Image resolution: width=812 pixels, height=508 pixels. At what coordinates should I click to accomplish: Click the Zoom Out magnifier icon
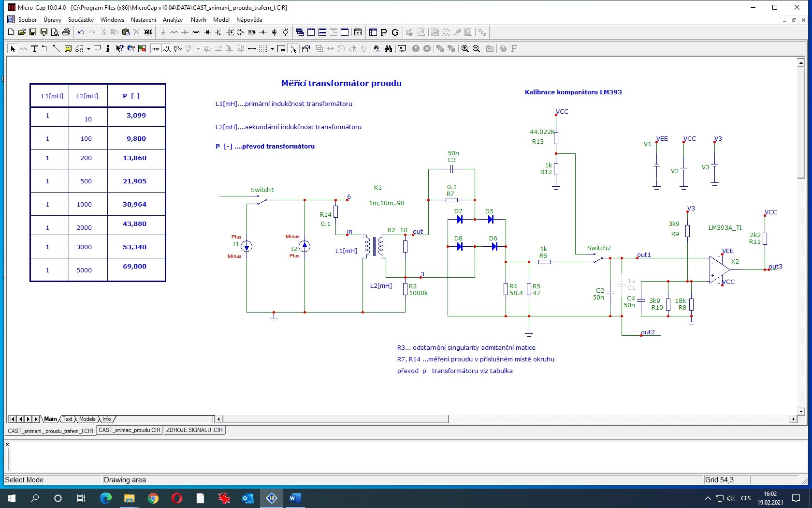tap(476, 49)
